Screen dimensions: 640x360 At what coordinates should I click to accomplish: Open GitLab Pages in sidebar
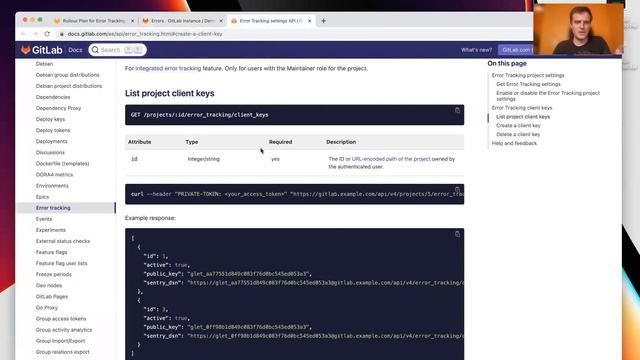[x=52, y=297]
